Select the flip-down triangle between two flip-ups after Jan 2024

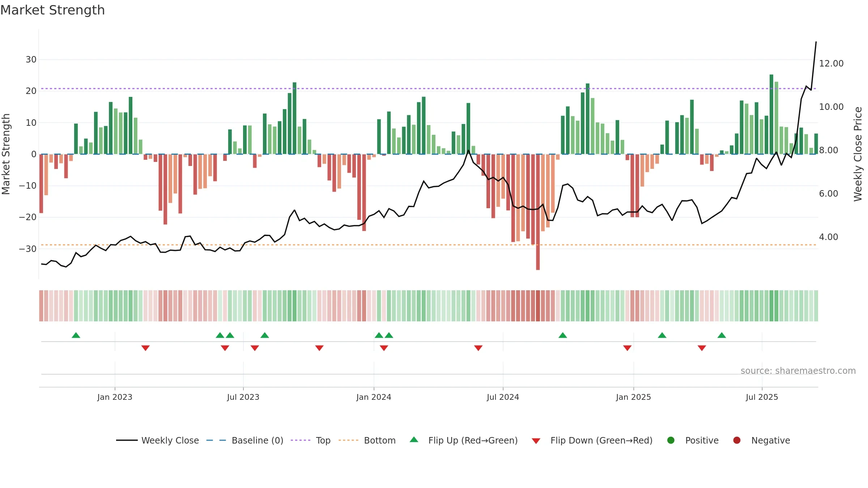click(384, 348)
